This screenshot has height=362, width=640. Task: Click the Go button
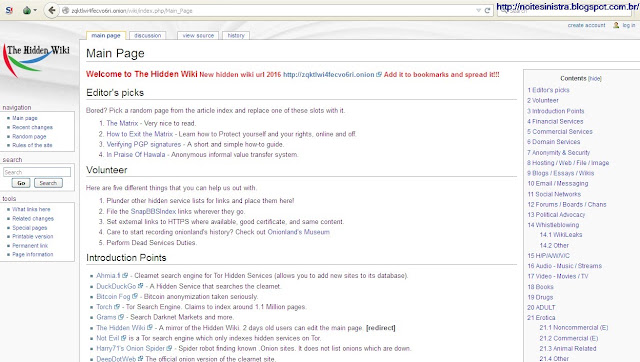pyautogui.click(x=21, y=183)
